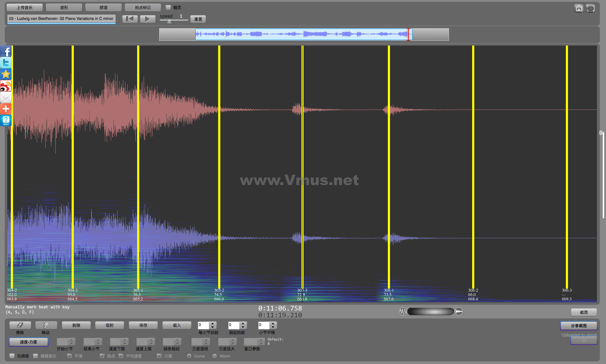
Task: Click the yellow beat marker labeled 306-2
Action: click(473, 167)
